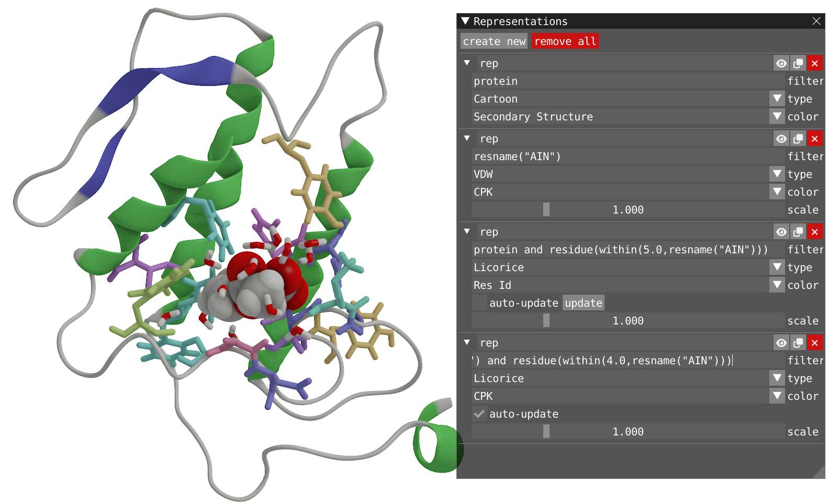
Task: Duplicate the VDW rep
Action: pyautogui.click(x=798, y=139)
